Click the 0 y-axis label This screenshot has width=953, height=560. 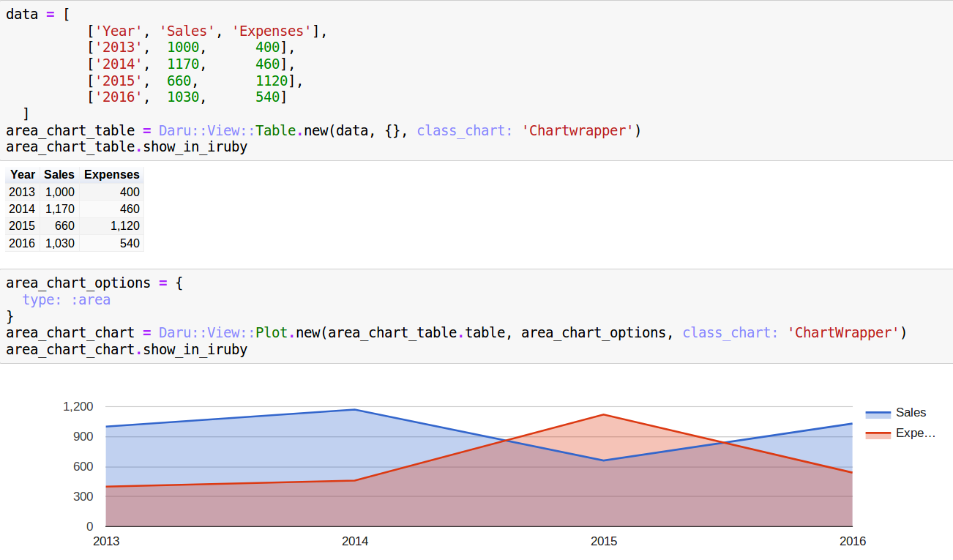[90, 526]
